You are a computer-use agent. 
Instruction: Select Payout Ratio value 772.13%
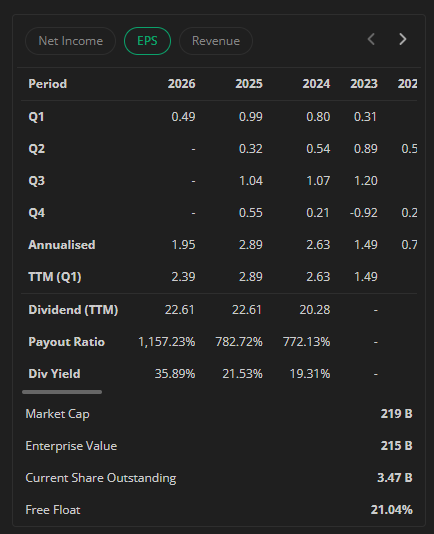307,342
